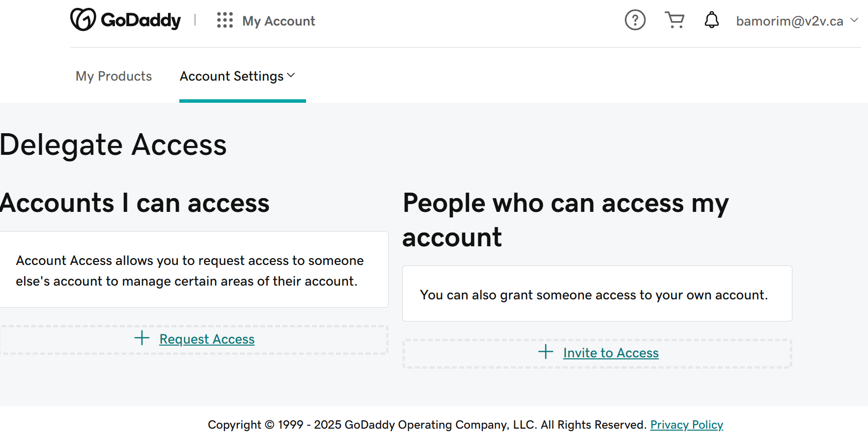Click the plus icon beside Request Access

(142, 338)
